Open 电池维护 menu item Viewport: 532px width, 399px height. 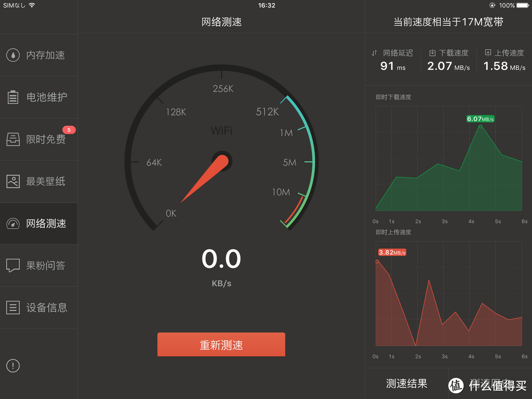[x=39, y=97]
